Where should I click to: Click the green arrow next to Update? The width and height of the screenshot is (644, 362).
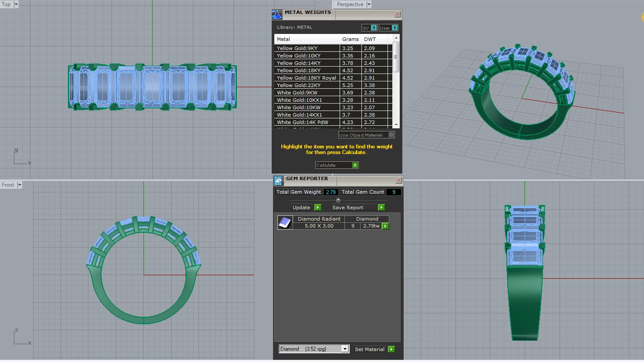click(x=318, y=208)
